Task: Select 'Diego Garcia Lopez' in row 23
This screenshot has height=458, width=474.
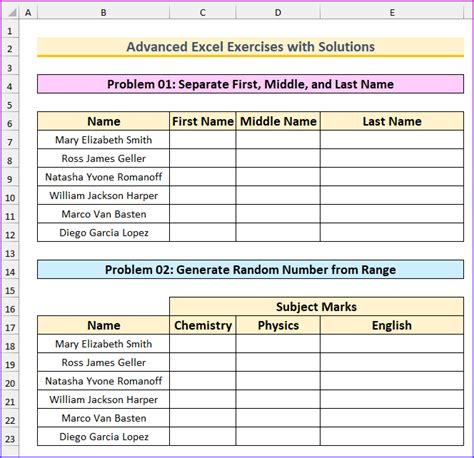Action: coord(103,436)
